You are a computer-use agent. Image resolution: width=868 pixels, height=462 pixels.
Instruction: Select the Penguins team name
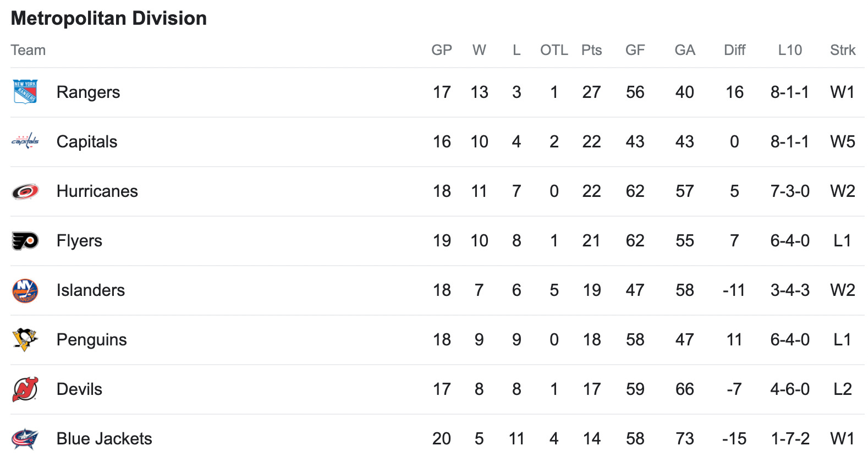tap(91, 340)
